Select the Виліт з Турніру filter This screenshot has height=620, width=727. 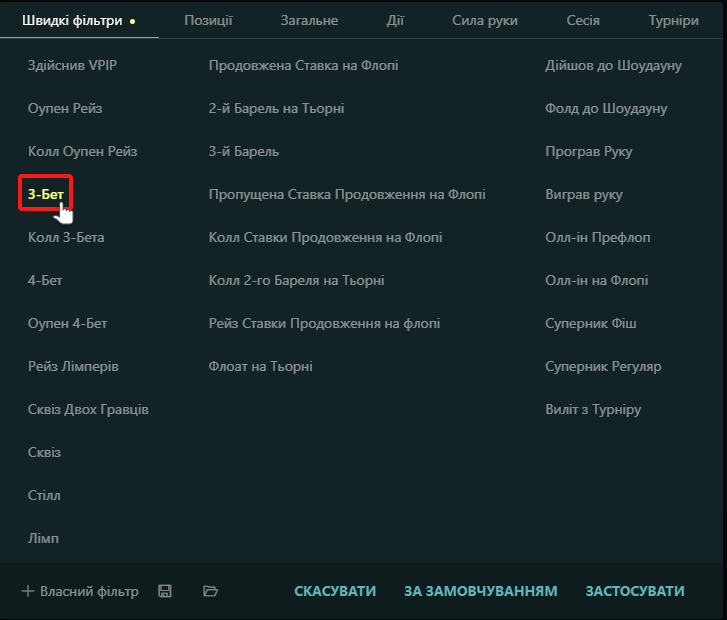coord(593,409)
